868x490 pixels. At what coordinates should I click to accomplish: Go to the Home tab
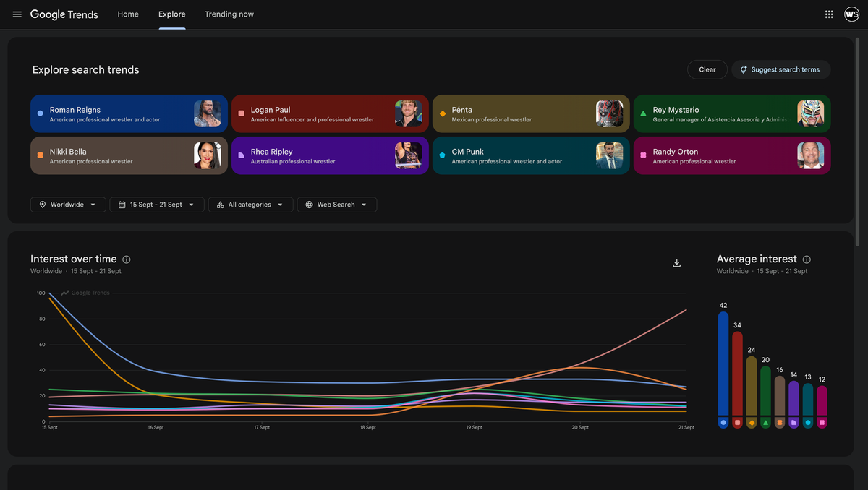click(128, 14)
